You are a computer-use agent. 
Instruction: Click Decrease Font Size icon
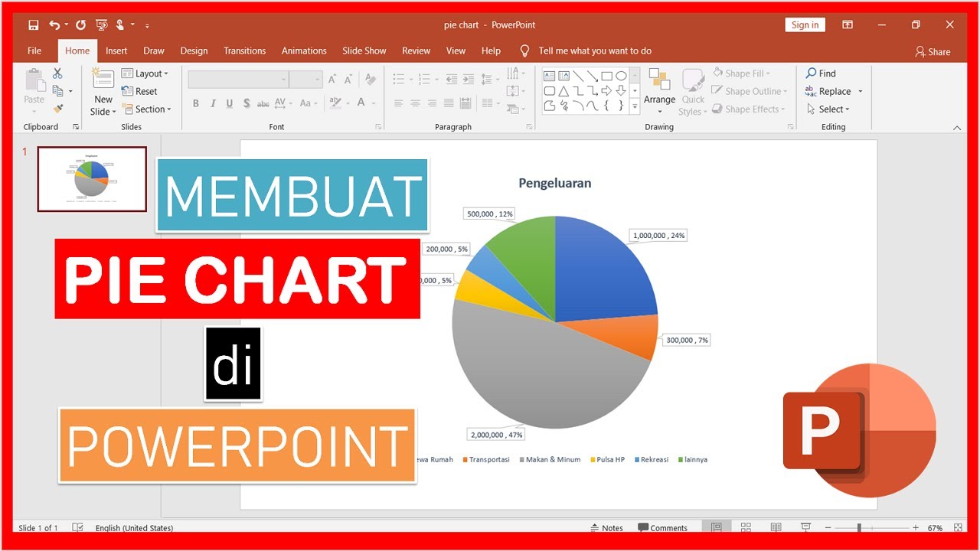(348, 80)
